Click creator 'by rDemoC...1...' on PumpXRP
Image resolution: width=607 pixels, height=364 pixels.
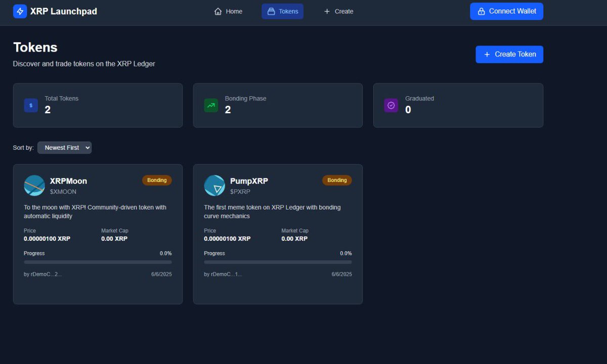tap(223, 274)
